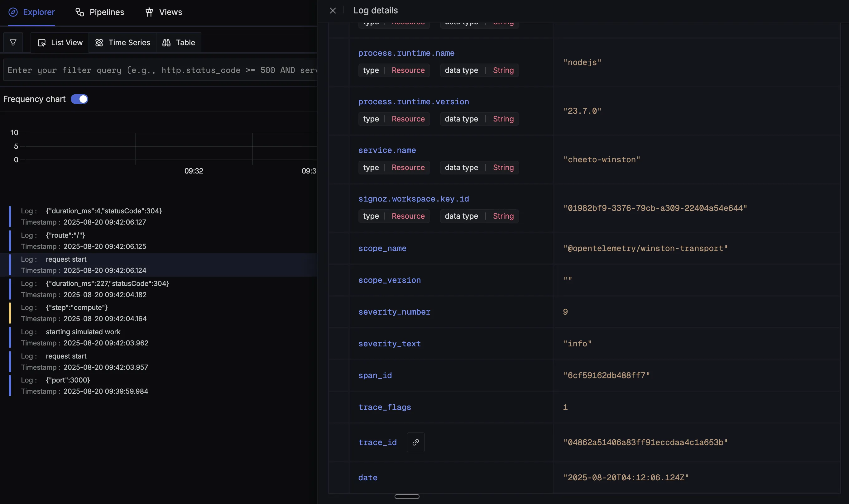Open starting simulated work log
849x504 pixels.
click(x=159, y=337)
